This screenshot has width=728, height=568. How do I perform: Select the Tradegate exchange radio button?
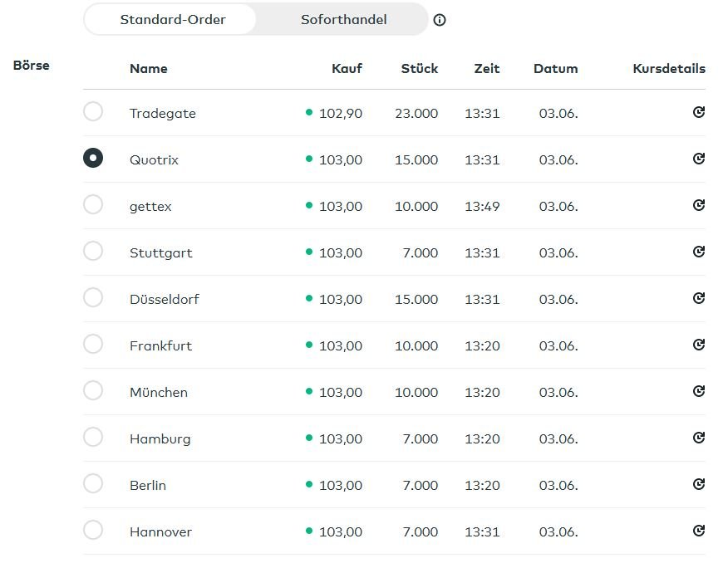(93, 111)
